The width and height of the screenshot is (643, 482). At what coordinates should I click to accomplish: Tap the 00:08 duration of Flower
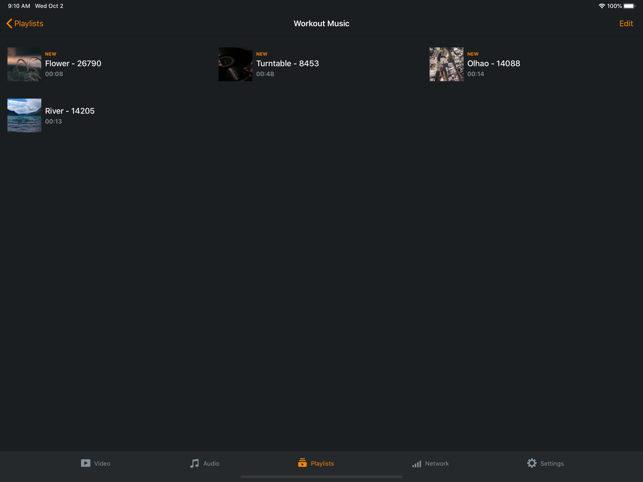point(54,74)
